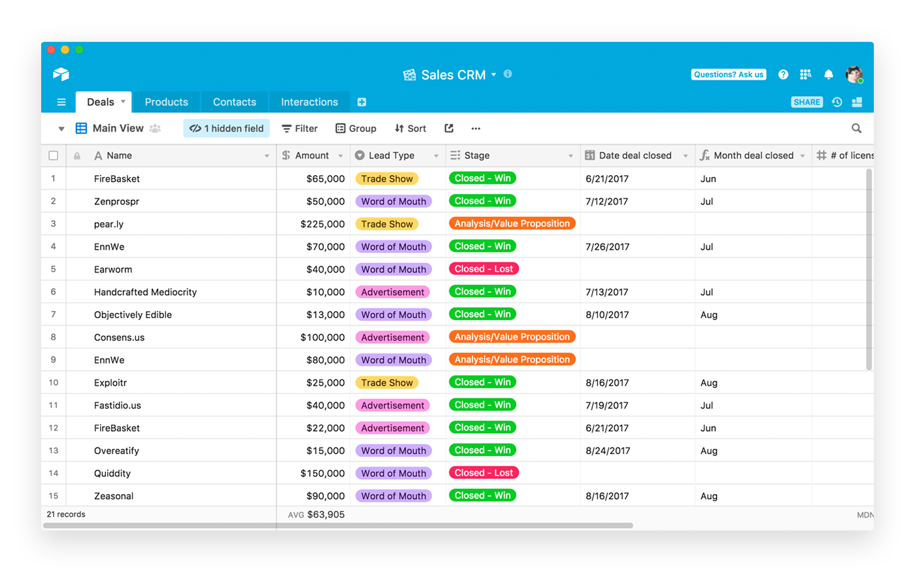The width and height of the screenshot is (915, 588).
Task: Open the more options ellipsis menu
Action: point(476,129)
